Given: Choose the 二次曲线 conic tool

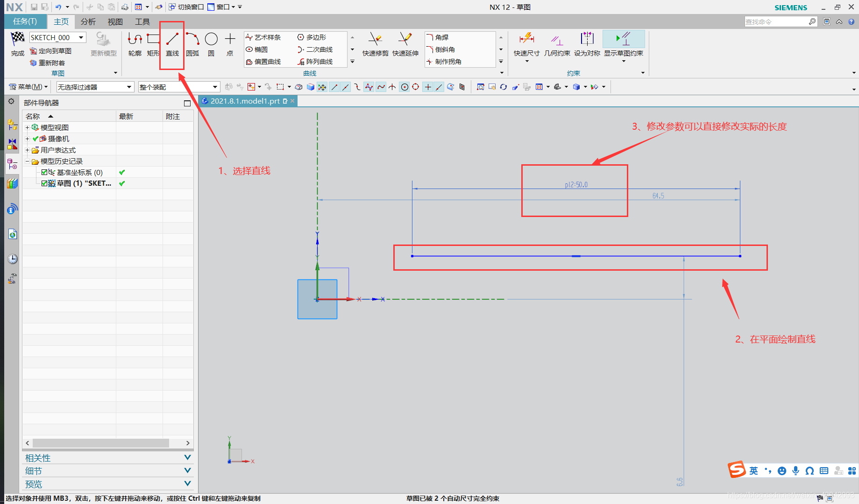Looking at the screenshot, I should 315,49.
